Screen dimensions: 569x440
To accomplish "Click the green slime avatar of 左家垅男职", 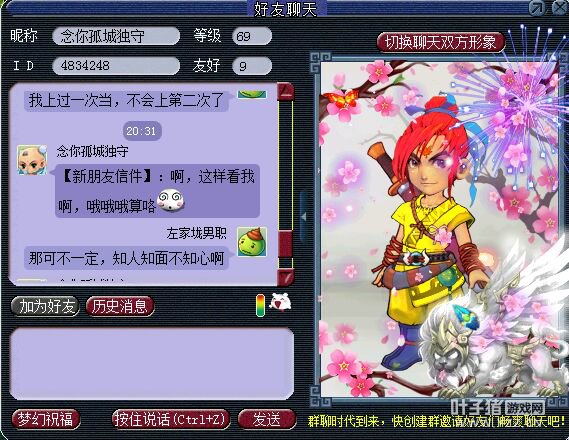I will [252, 242].
